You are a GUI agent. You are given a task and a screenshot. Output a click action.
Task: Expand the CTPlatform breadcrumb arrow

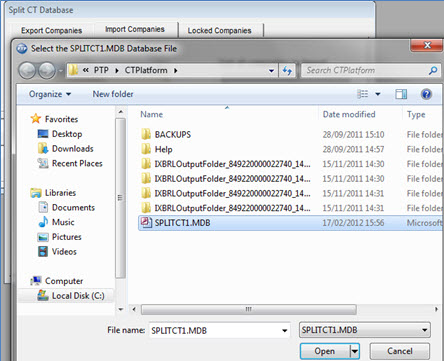point(175,71)
